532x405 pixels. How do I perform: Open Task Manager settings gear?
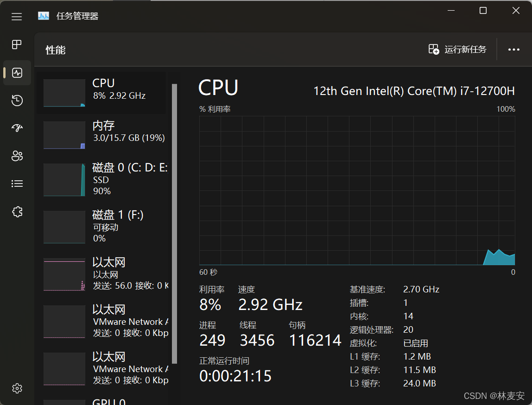coord(17,388)
